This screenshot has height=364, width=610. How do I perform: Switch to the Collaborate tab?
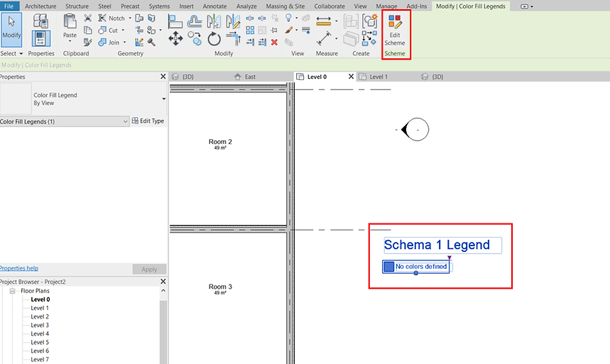click(x=329, y=6)
